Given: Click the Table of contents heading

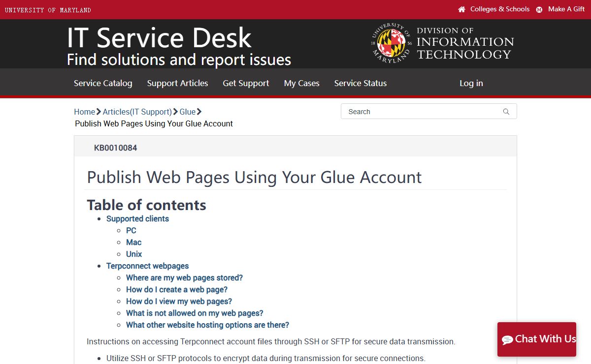Looking at the screenshot, I should coord(146,205).
